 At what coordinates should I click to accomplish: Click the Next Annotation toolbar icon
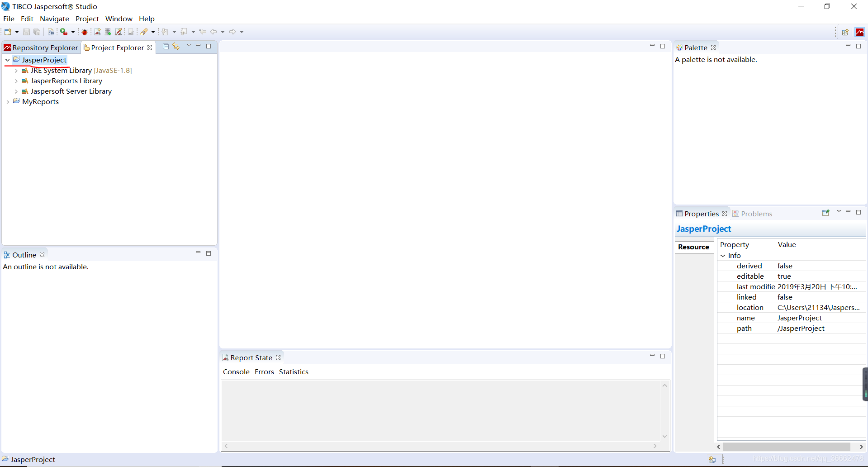click(165, 32)
